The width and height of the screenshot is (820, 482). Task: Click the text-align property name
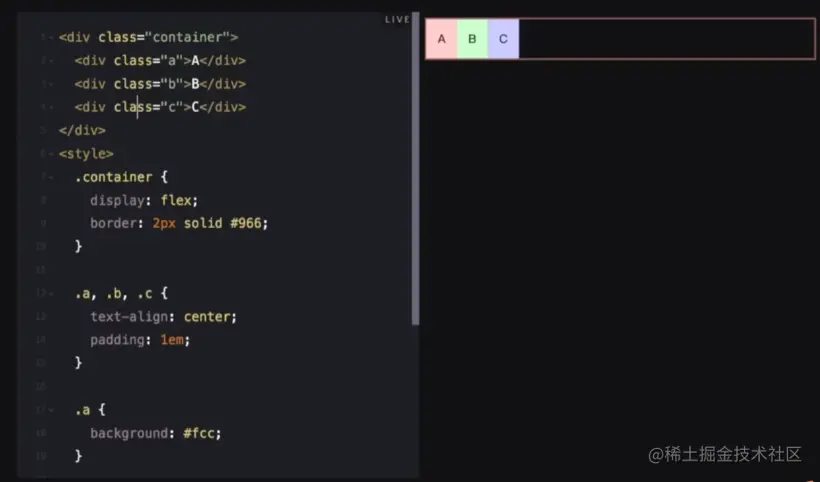pyautogui.click(x=129, y=317)
